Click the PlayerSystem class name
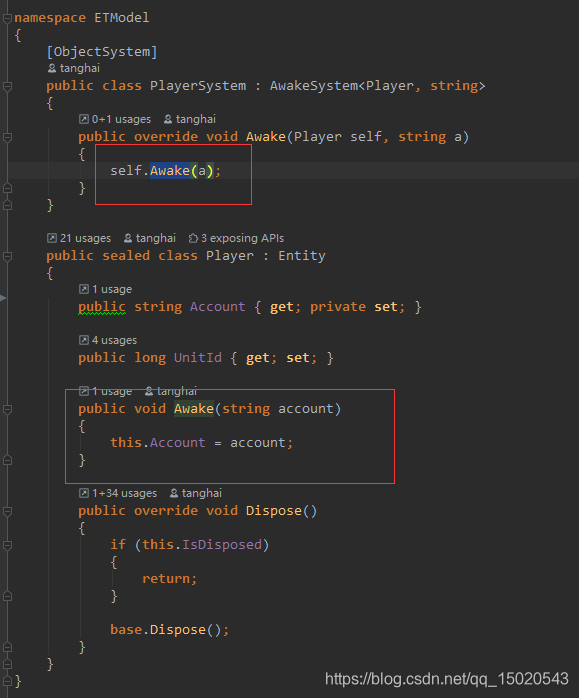The height and width of the screenshot is (698, 579). (x=198, y=86)
